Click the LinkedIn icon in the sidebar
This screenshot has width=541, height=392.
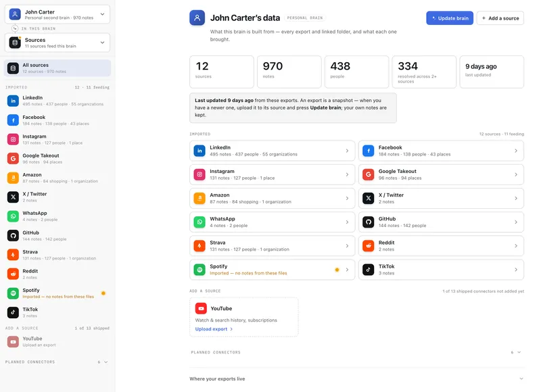point(13,101)
